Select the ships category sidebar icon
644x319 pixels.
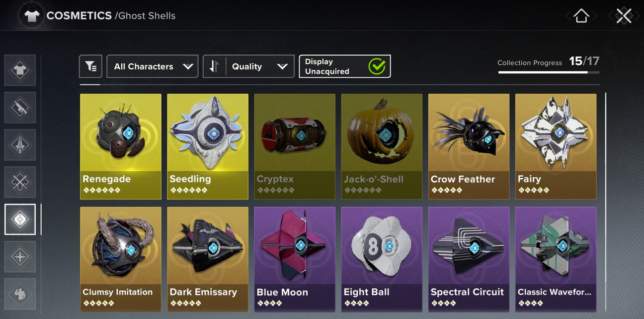pos(20,145)
